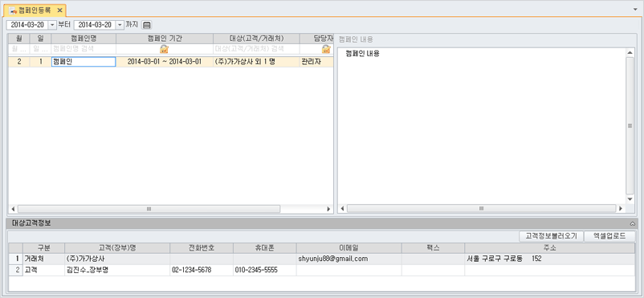This screenshot has height=298, width=644.
Task: Select the (주)가가상사 customer name cell
Action: point(117,259)
